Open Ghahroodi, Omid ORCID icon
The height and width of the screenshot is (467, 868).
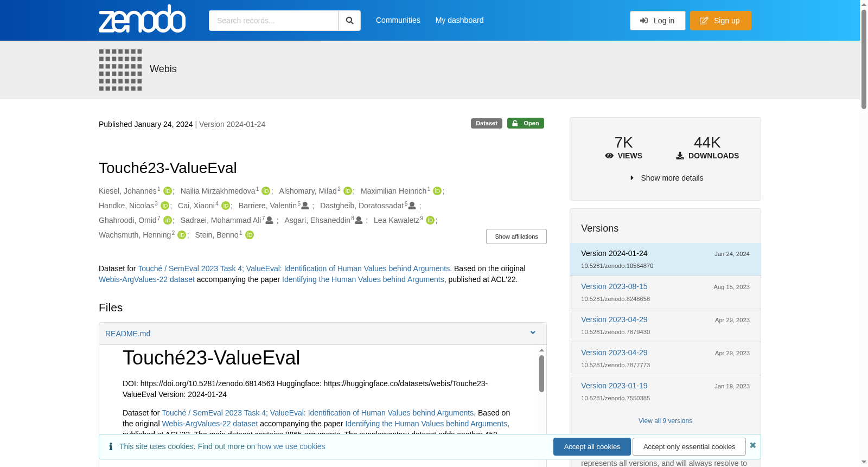tap(168, 220)
